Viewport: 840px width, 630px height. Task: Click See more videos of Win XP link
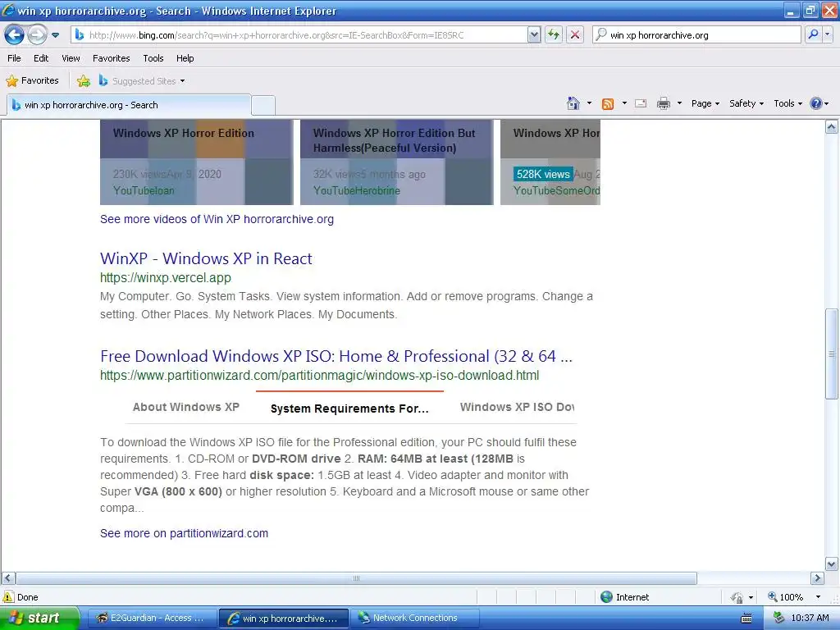point(217,219)
